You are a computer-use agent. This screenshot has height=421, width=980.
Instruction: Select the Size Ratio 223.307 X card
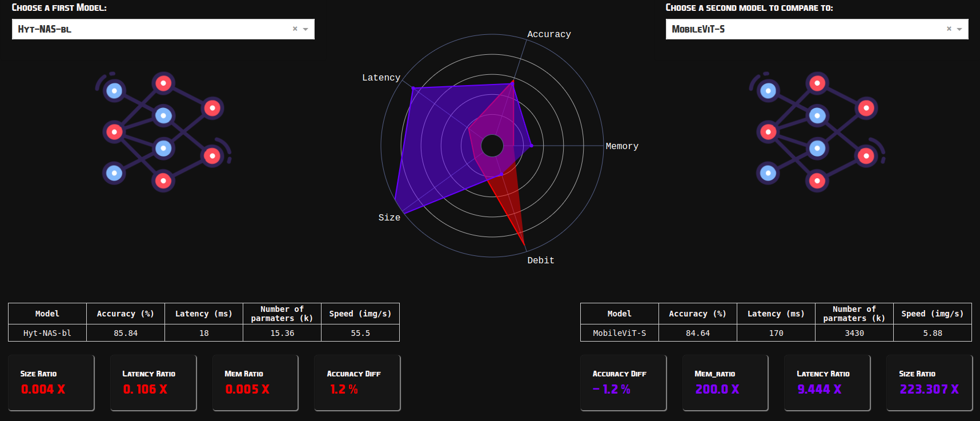coord(929,383)
